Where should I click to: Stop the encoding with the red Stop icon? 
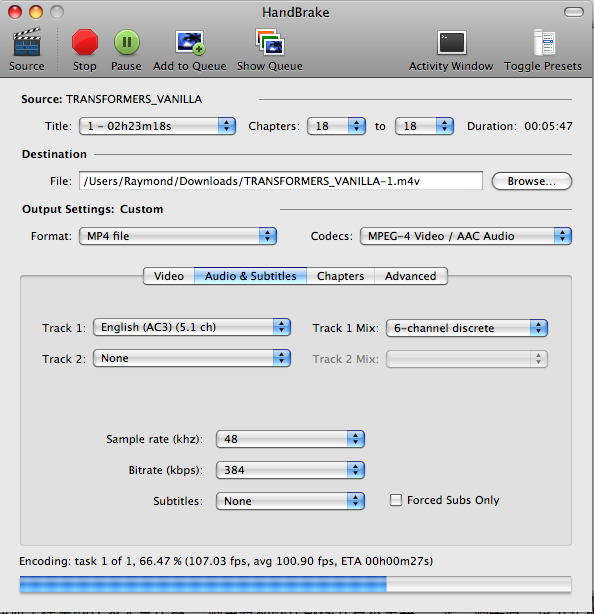(x=85, y=42)
